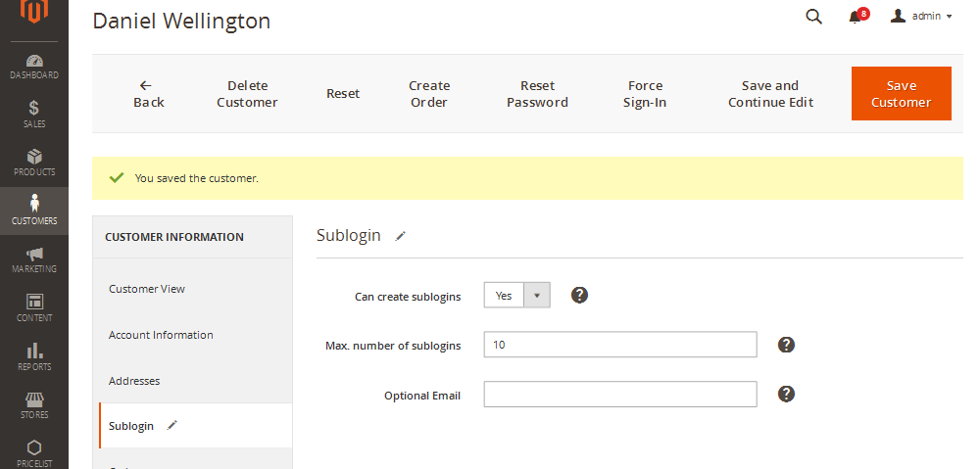980x469 pixels.
Task: Open the Content sidebar menu
Action: point(33,307)
